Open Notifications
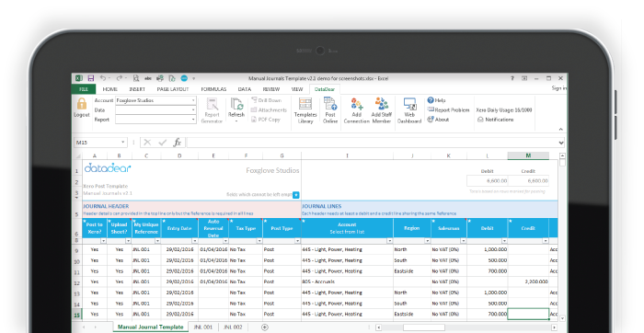 pos(495,120)
